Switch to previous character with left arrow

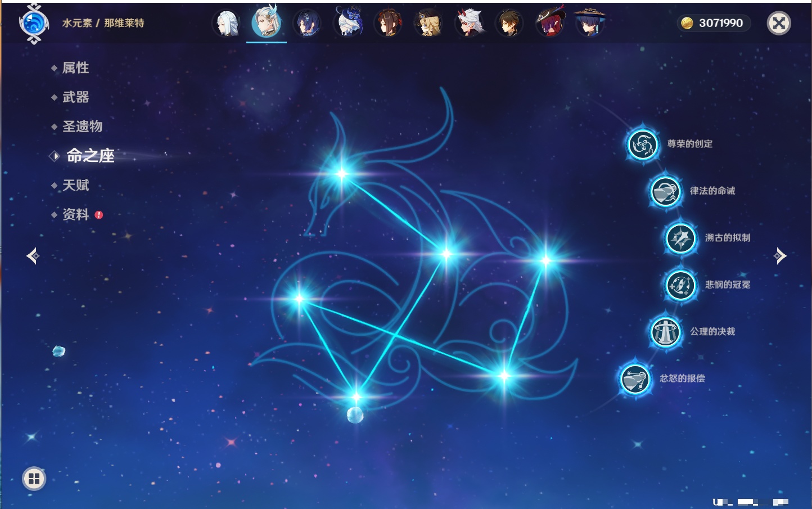[x=33, y=256]
